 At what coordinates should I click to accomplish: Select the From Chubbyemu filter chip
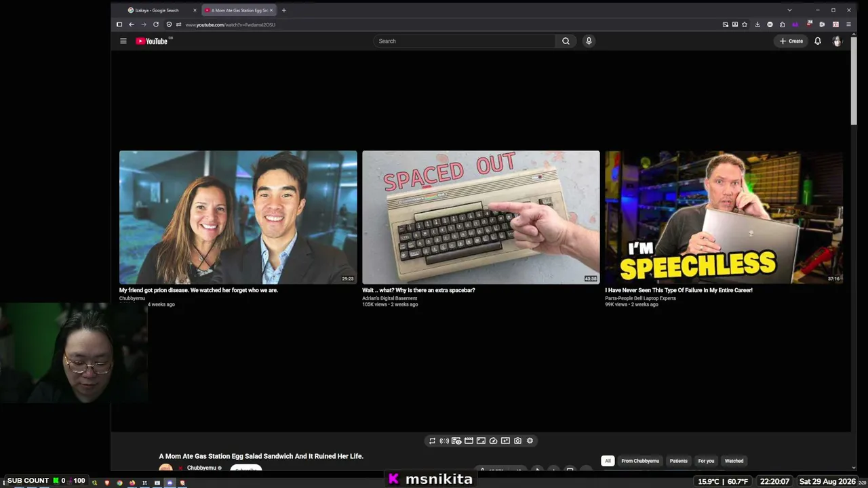[640, 461]
